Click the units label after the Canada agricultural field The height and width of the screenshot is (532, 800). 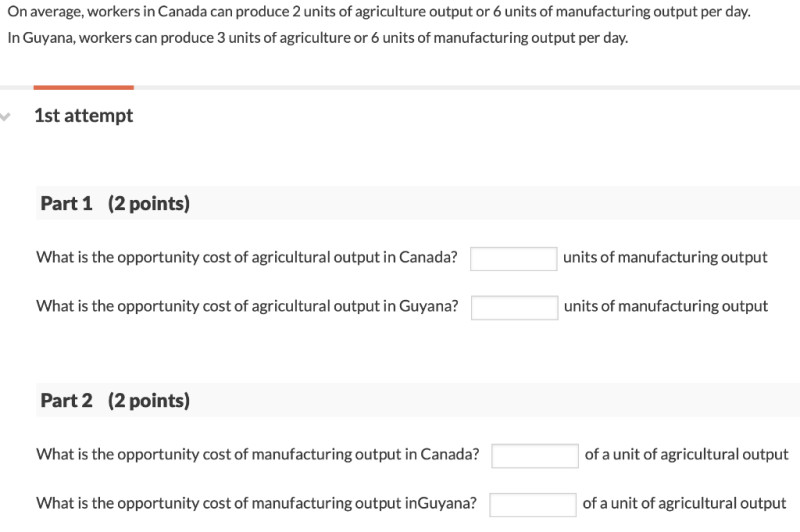click(x=665, y=257)
